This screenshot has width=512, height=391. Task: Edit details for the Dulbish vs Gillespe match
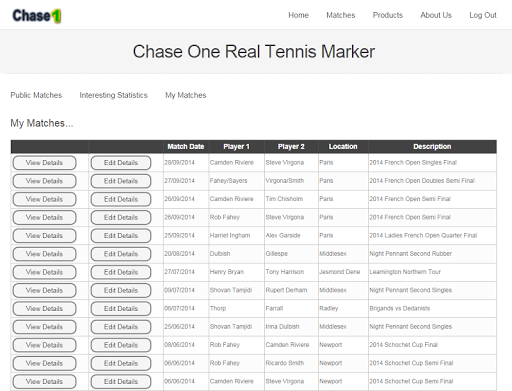121,254
